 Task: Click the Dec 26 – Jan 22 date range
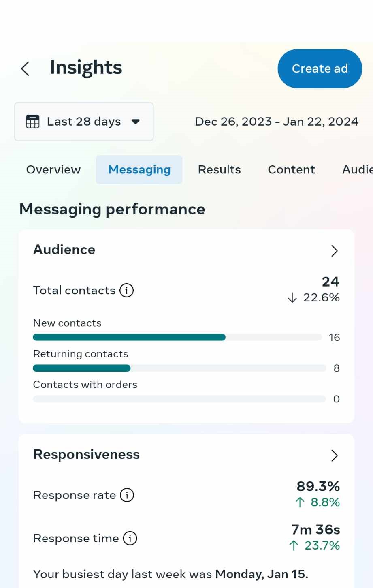click(277, 122)
